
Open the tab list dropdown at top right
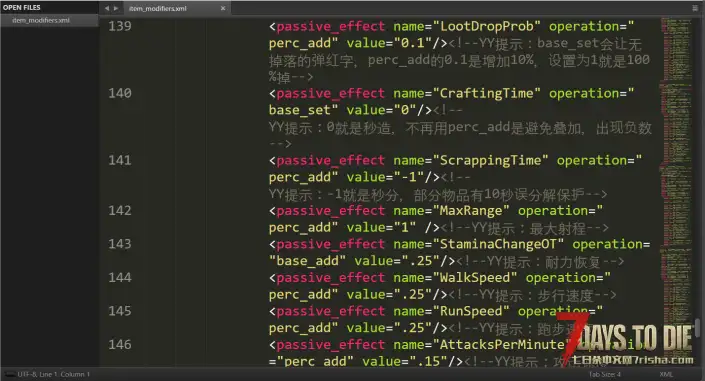click(x=695, y=8)
